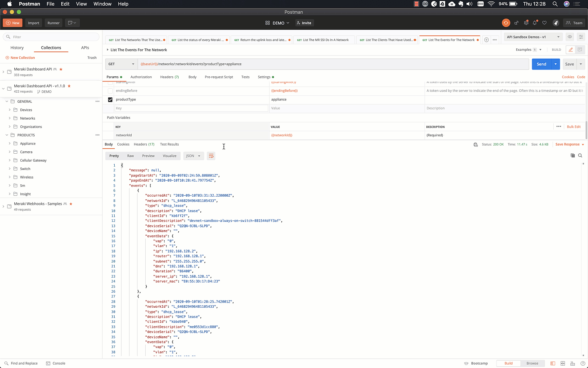Viewport: 588px width, 368px height.
Task: Click the Send button
Action: pos(541,64)
